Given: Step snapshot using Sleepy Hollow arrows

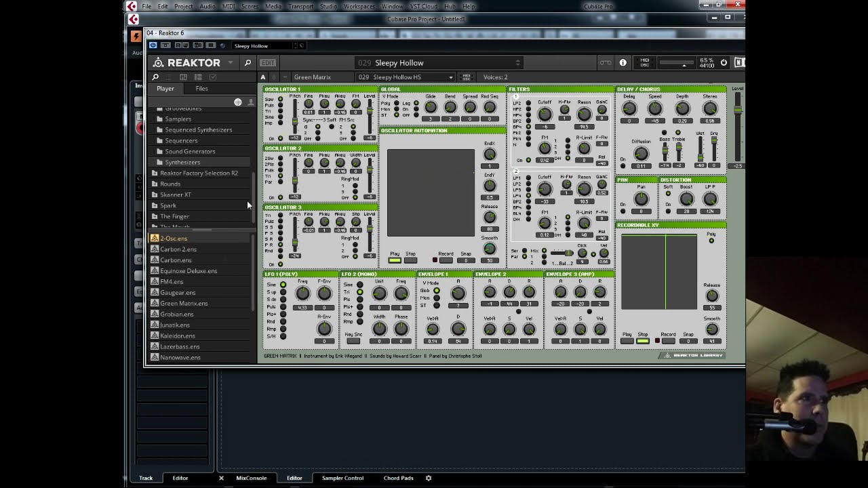Looking at the screenshot, I should pyautogui.click(x=518, y=63).
